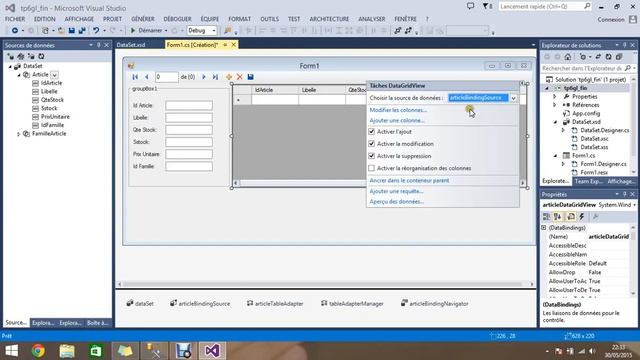Click the Visual Studio taskbar icon

pos(212,351)
